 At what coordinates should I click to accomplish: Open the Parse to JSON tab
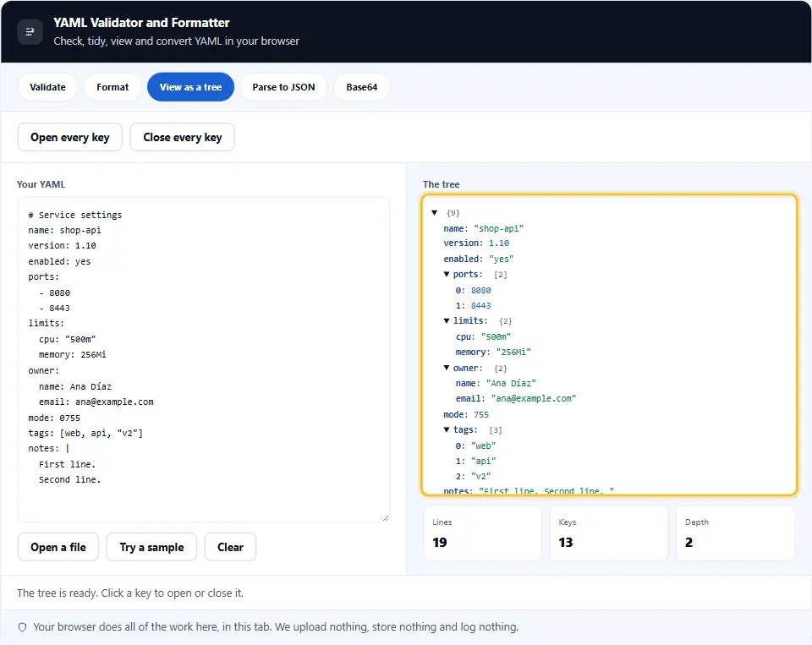pyautogui.click(x=283, y=87)
